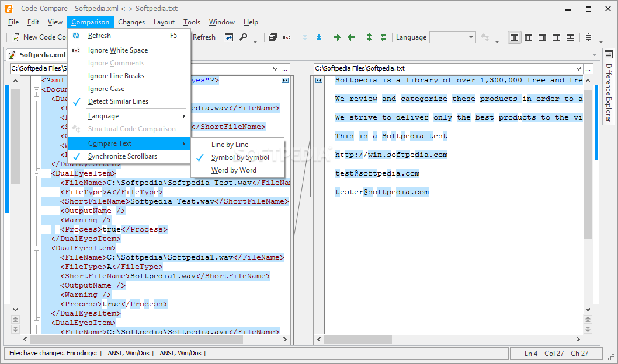Uncheck Detect Similar Lines
This screenshot has height=364, width=618.
point(129,101)
